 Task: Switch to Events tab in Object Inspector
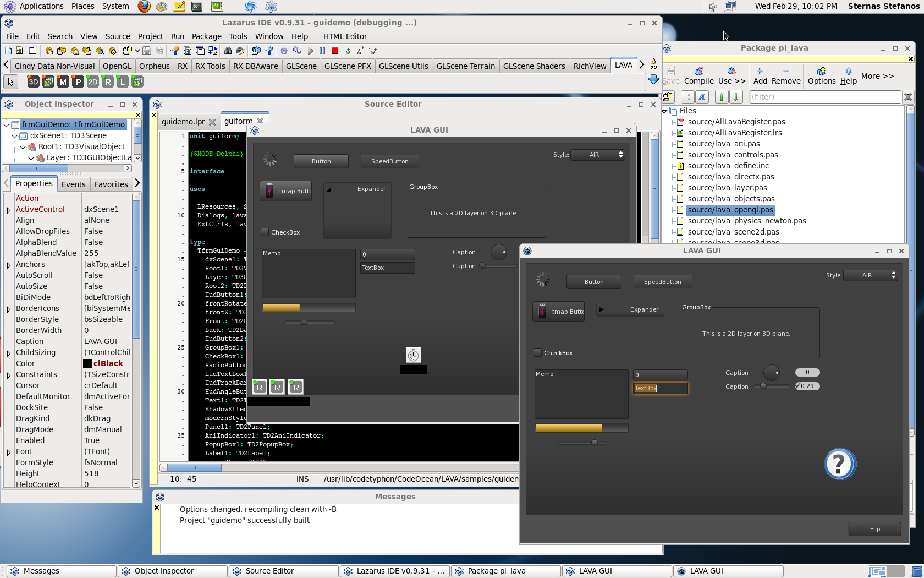coord(74,184)
